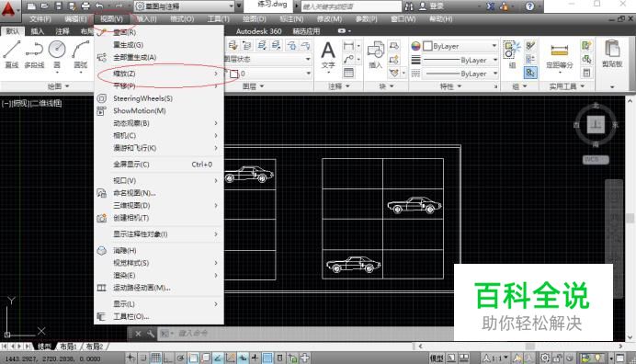Select the Circle (圆) tool
Viewport: 636px width, 364px height.
pyautogui.click(x=57, y=50)
